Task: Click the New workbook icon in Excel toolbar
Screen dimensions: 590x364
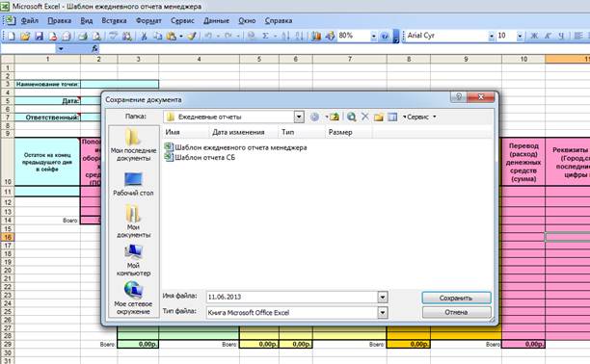Action: (12, 36)
